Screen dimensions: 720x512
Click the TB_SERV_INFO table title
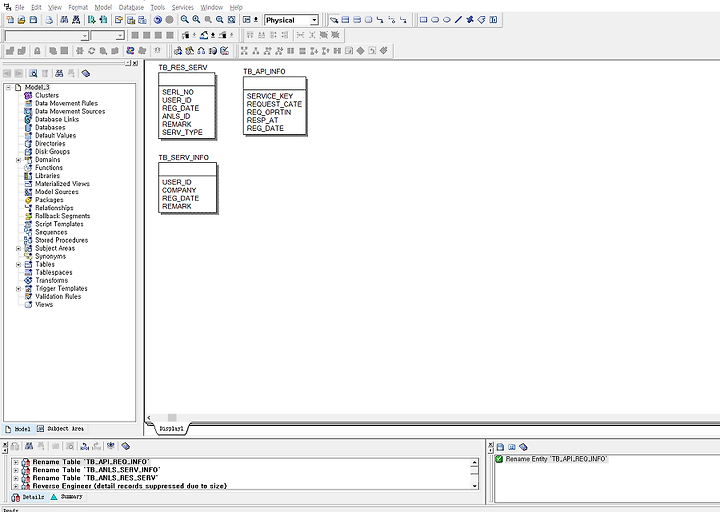point(183,158)
